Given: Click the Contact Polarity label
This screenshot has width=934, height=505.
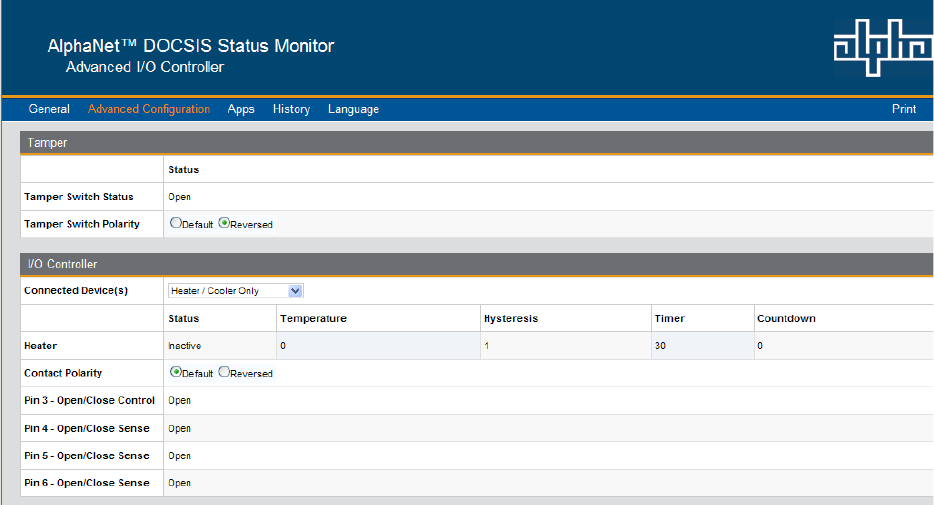Looking at the screenshot, I should pos(63,373).
